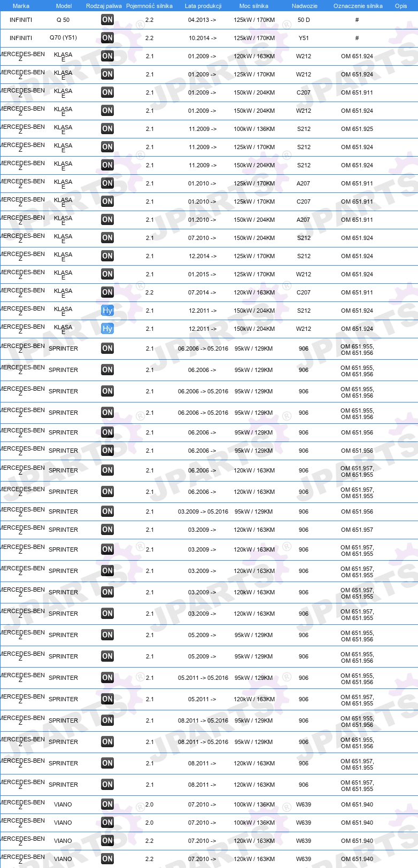Viewport: 418px width, 868px height.
Task: Click ON badge in Klasa E 01.2010 125kW A207 row
Action: tap(107, 183)
